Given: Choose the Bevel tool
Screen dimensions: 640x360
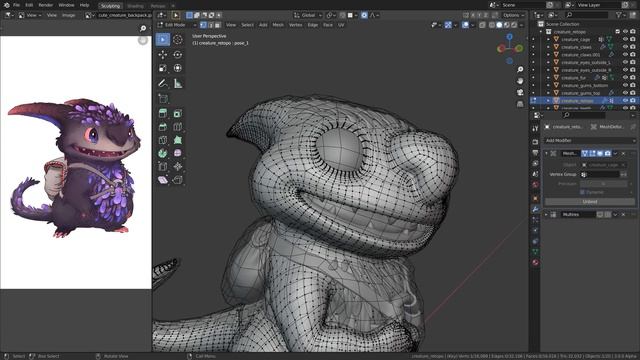Looking at the screenshot, I should point(163,127).
